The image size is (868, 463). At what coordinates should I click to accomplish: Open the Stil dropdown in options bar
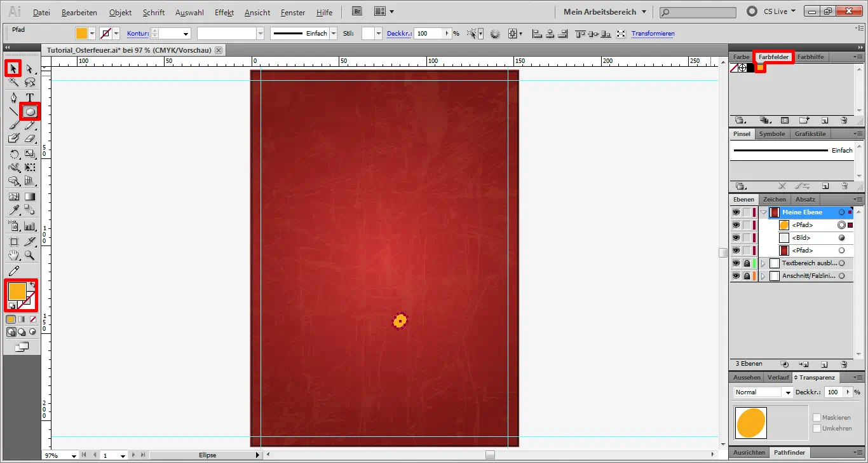click(x=377, y=33)
